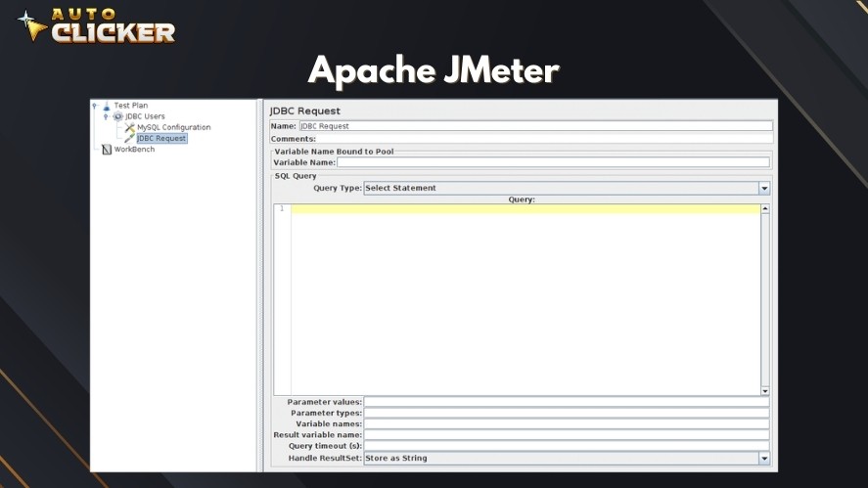The image size is (868, 488).
Task: Click the Result variable name field
Action: (567, 435)
